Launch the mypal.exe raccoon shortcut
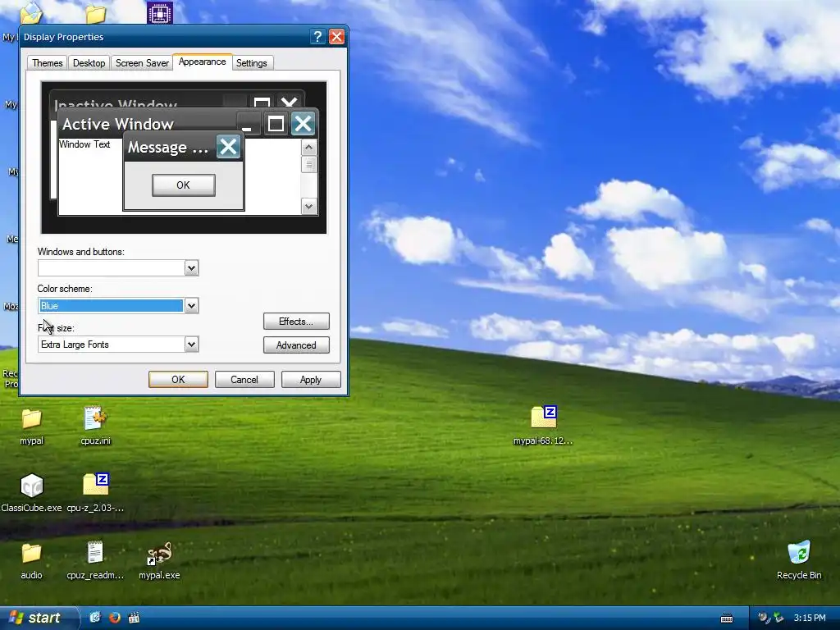840x630 pixels. pos(159,554)
